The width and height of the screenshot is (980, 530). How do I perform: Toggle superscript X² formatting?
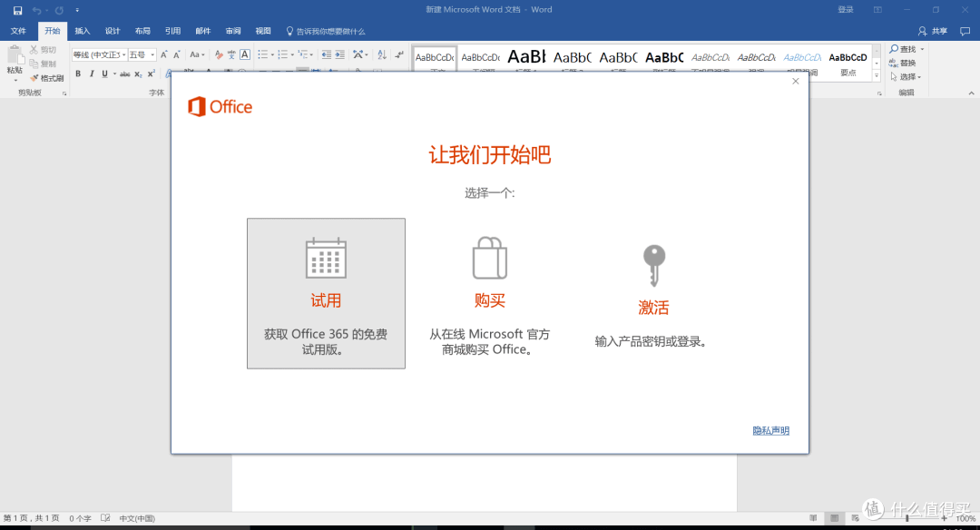click(152, 74)
